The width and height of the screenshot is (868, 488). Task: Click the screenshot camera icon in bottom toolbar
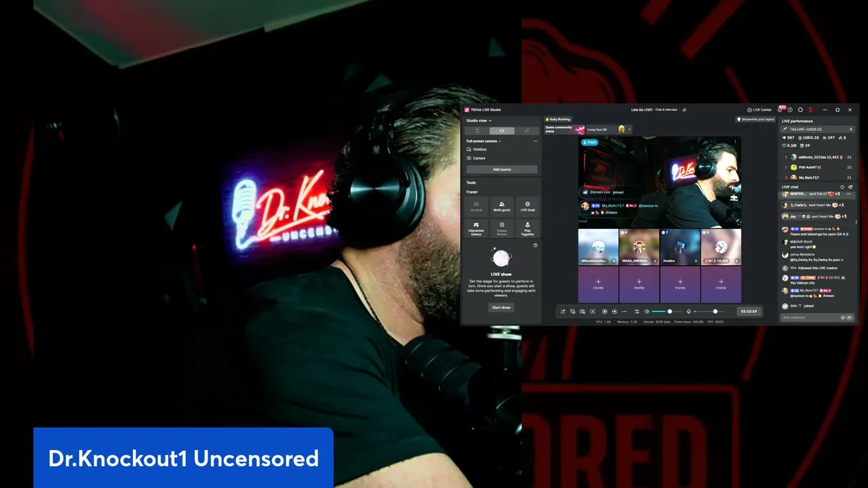tap(583, 312)
